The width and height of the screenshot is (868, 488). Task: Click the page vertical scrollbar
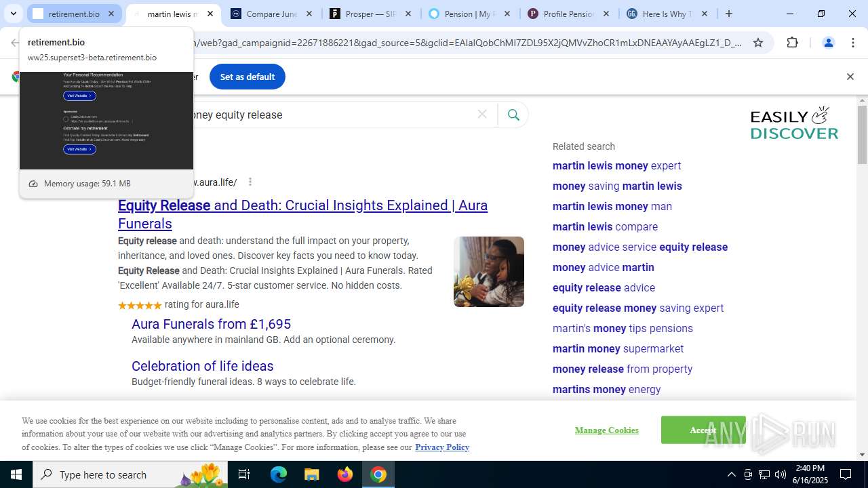point(862,135)
